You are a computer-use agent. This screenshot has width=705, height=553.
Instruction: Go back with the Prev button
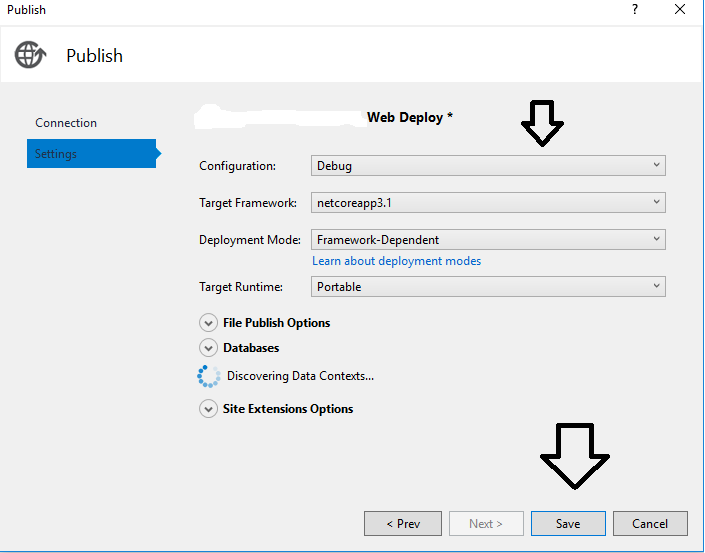click(x=403, y=523)
